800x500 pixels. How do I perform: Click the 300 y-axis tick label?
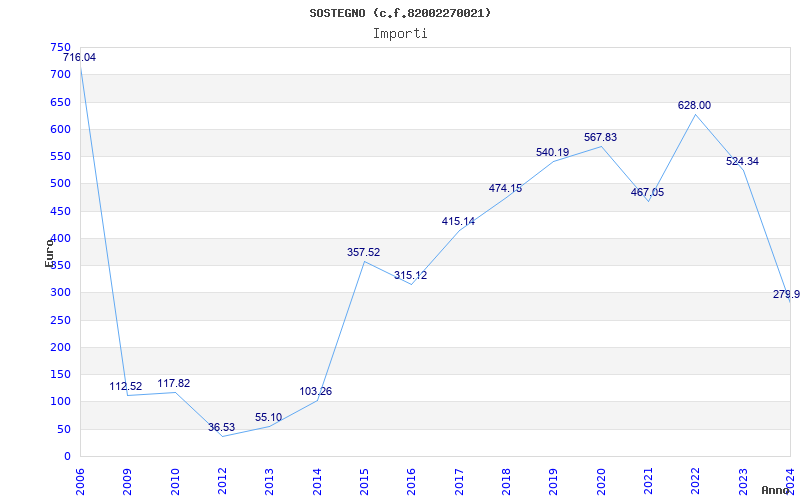tap(61, 293)
